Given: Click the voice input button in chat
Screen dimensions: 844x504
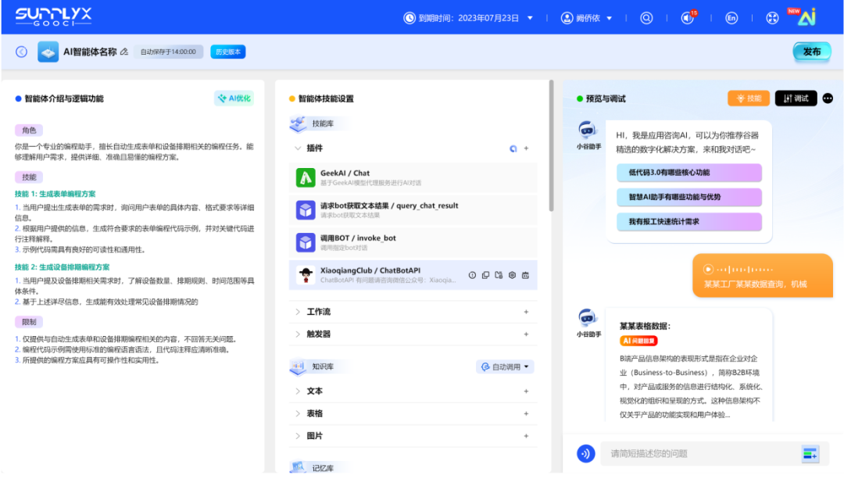Looking at the screenshot, I should 585,453.
